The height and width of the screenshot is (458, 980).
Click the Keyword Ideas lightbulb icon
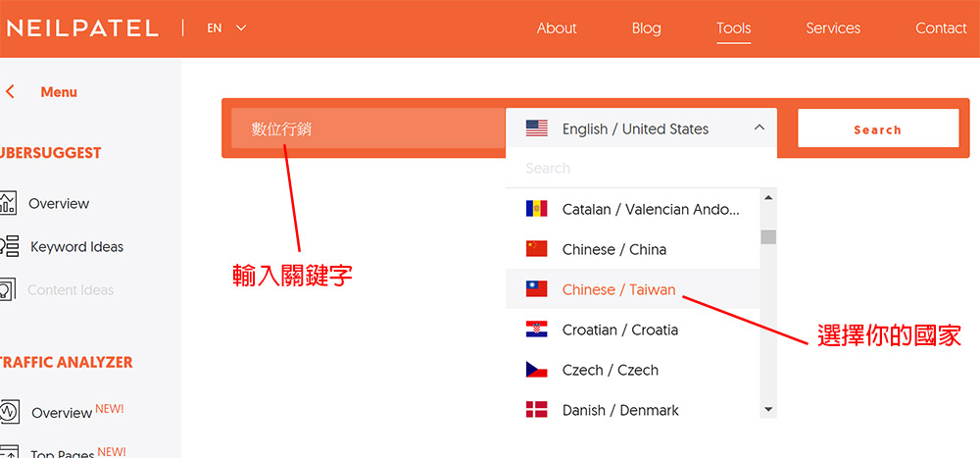tap(10, 246)
